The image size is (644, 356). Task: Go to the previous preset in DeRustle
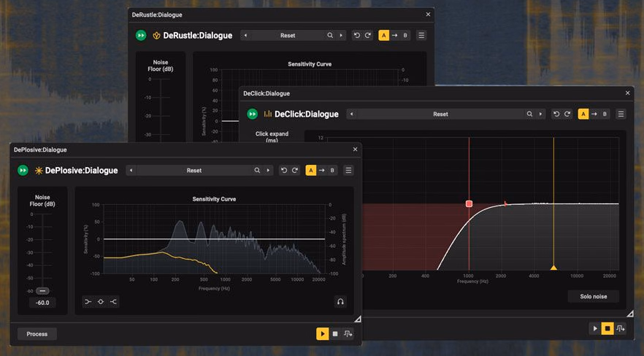coord(245,35)
